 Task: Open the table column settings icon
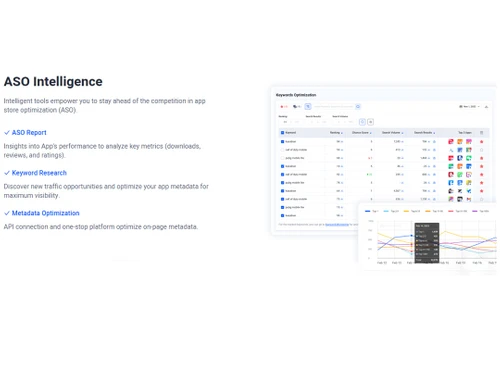tap(481, 133)
